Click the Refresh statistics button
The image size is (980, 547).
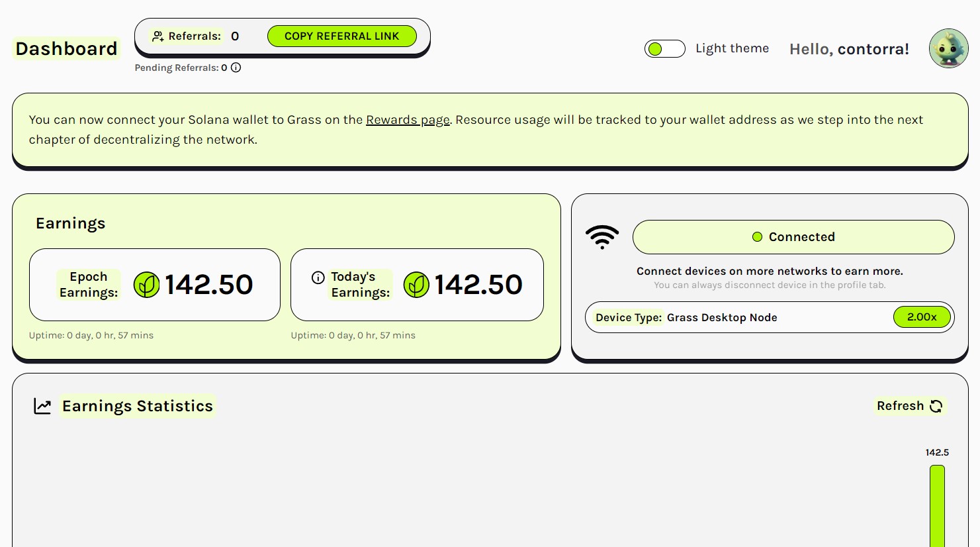(x=911, y=406)
